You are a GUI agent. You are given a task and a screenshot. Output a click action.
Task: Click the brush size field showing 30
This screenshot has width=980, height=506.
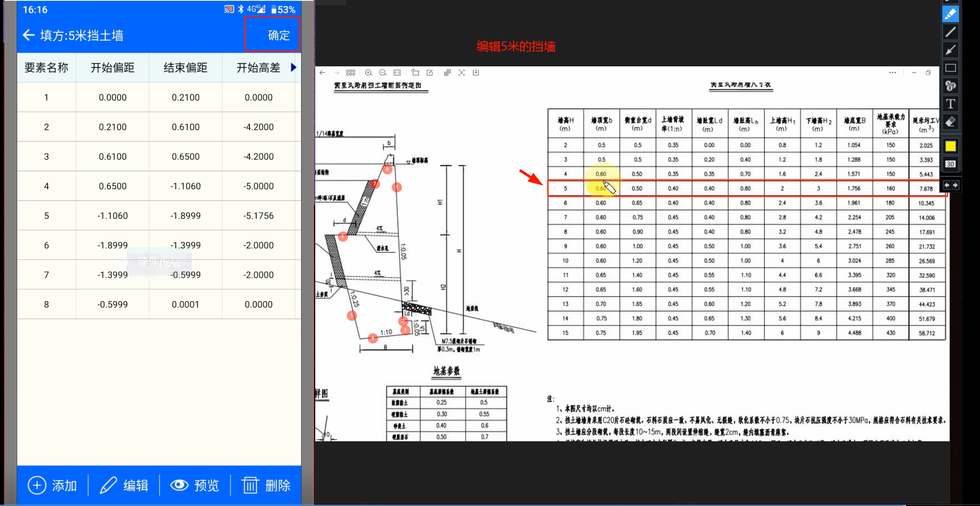[x=951, y=164]
